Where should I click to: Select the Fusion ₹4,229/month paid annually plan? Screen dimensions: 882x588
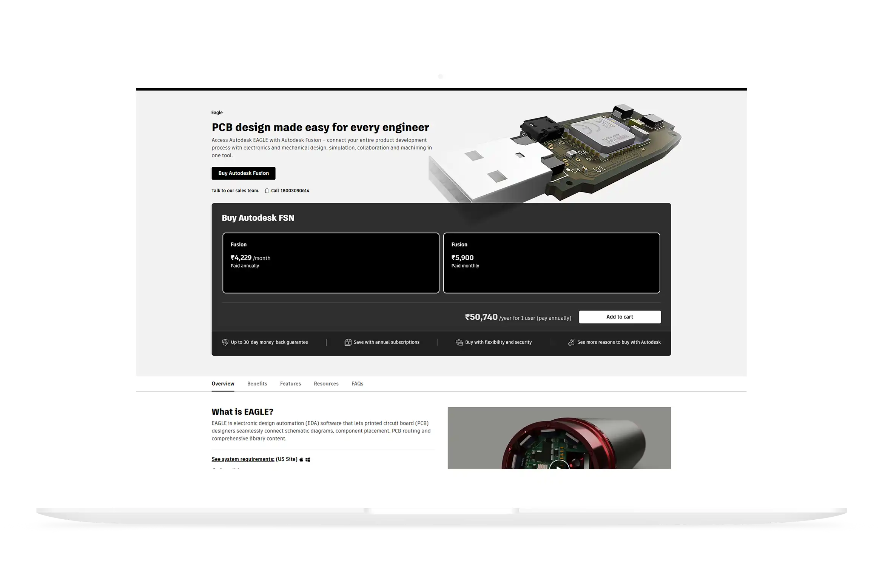331,263
